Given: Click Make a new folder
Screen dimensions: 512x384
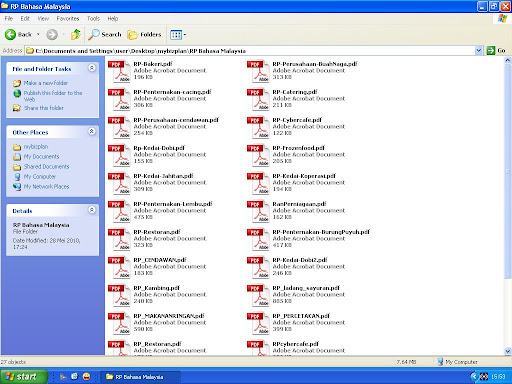Looking at the screenshot, I should pyautogui.click(x=45, y=83).
